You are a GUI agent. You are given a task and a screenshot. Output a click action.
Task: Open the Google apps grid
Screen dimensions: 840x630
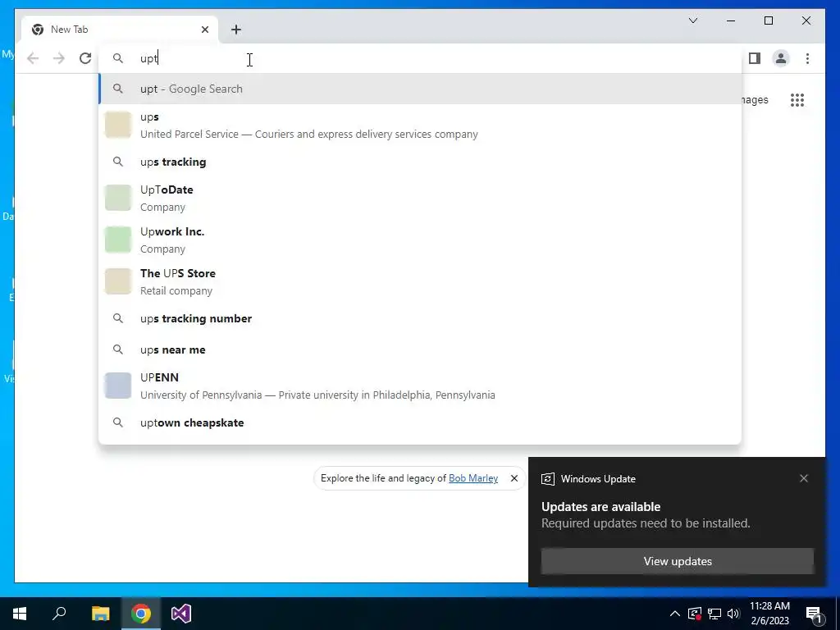[797, 99]
